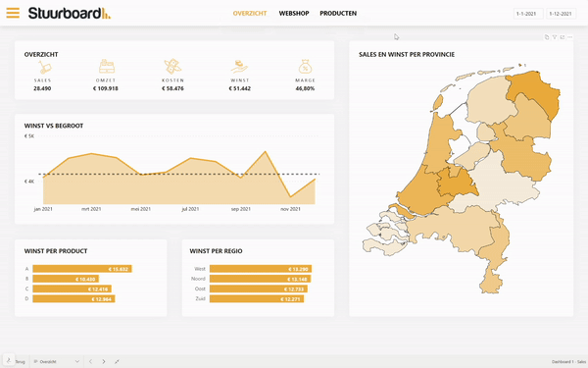Image resolution: width=588 pixels, height=368 pixels.
Task: Select product D bar € 12.964
Action: coord(73,299)
